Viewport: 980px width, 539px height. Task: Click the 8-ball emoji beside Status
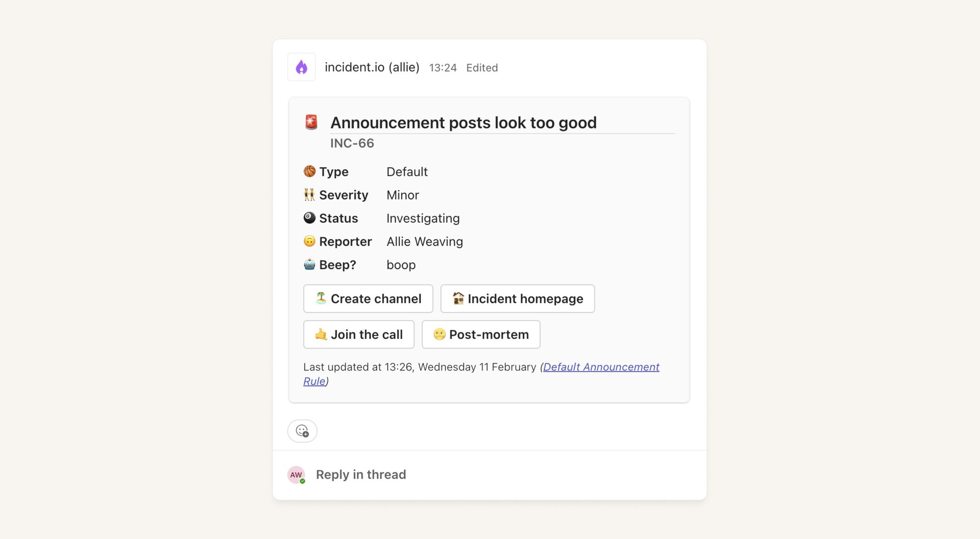pos(309,218)
